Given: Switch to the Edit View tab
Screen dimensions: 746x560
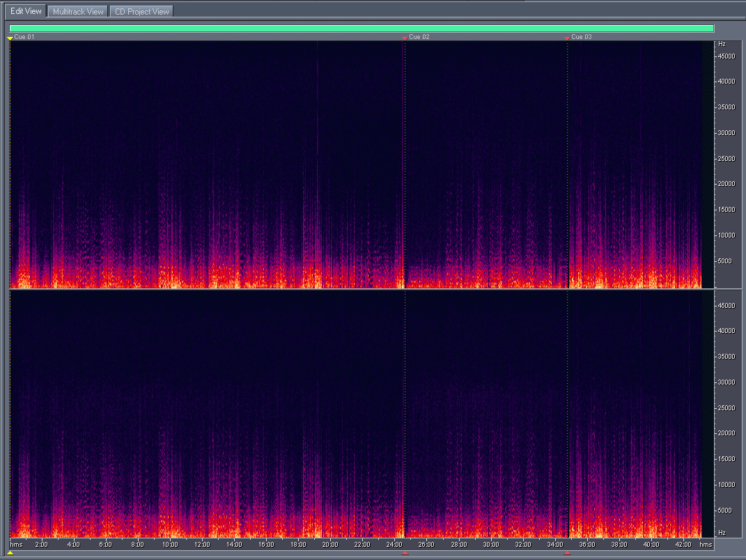Looking at the screenshot, I should pyautogui.click(x=26, y=11).
